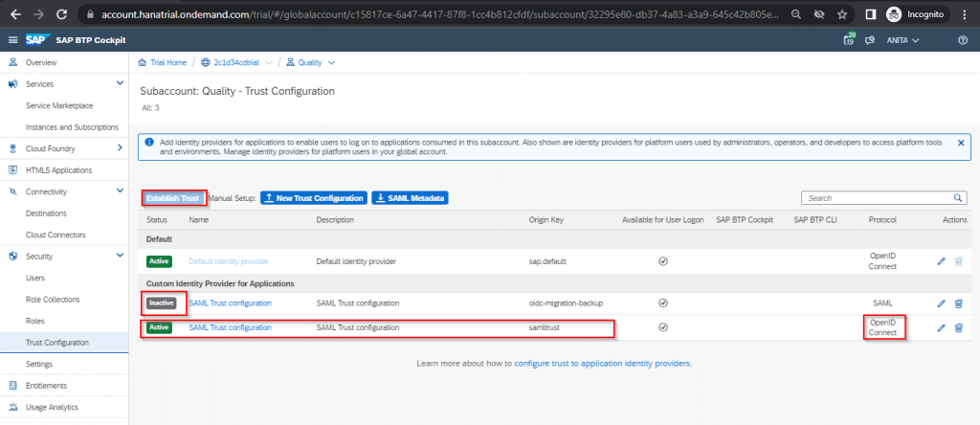Click the Inactive status badge

pyautogui.click(x=161, y=303)
